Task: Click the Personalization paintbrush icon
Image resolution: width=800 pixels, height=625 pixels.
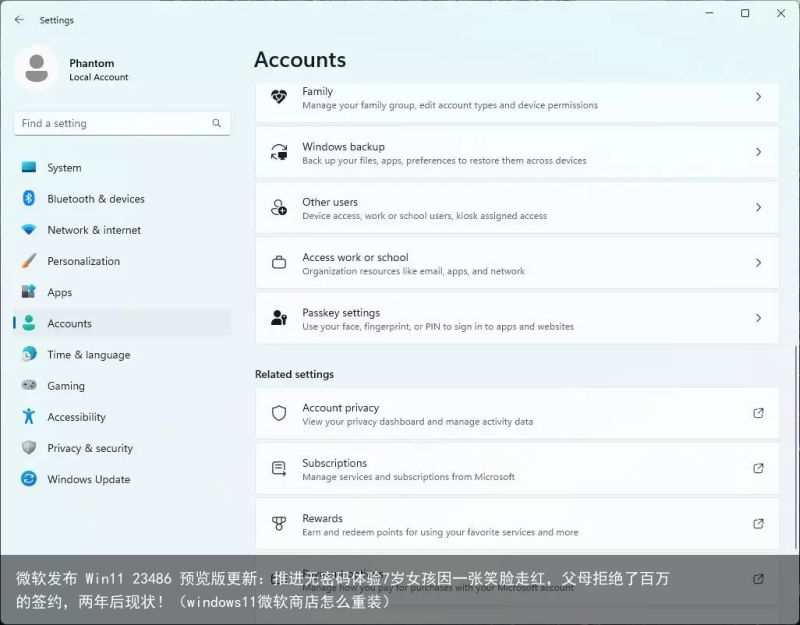Action: (x=29, y=261)
